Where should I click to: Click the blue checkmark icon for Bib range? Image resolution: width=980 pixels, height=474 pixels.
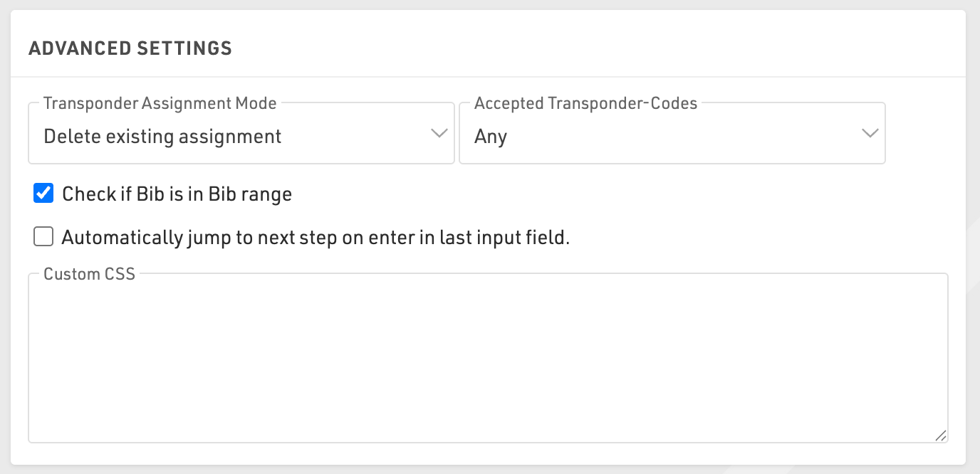[44, 193]
